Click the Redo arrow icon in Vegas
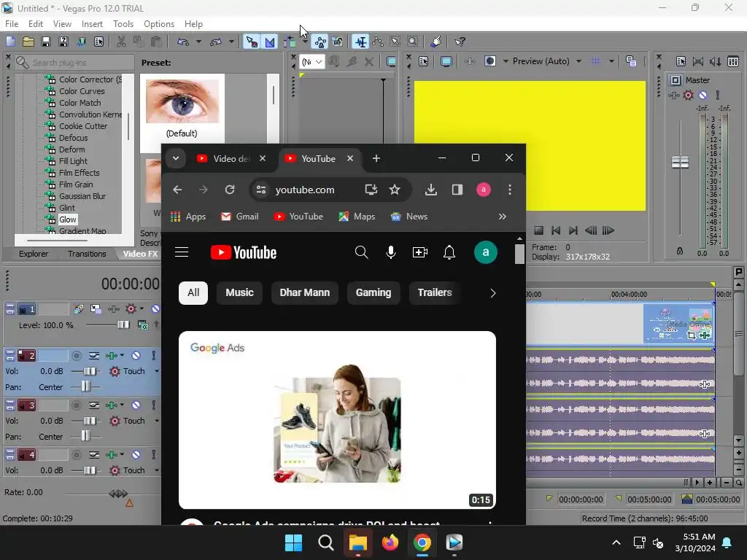The width and height of the screenshot is (747, 560). (216, 42)
